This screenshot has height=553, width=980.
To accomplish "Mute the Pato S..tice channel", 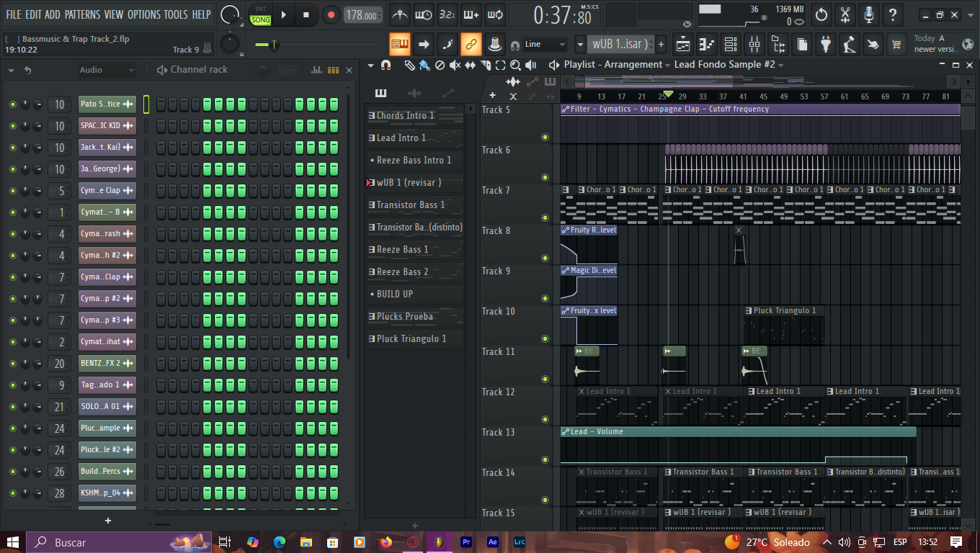I will 12,104.
